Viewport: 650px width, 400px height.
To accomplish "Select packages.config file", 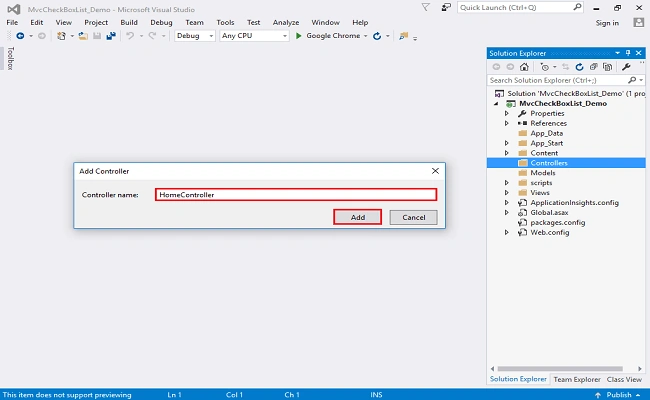I will (x=558, y=223).
